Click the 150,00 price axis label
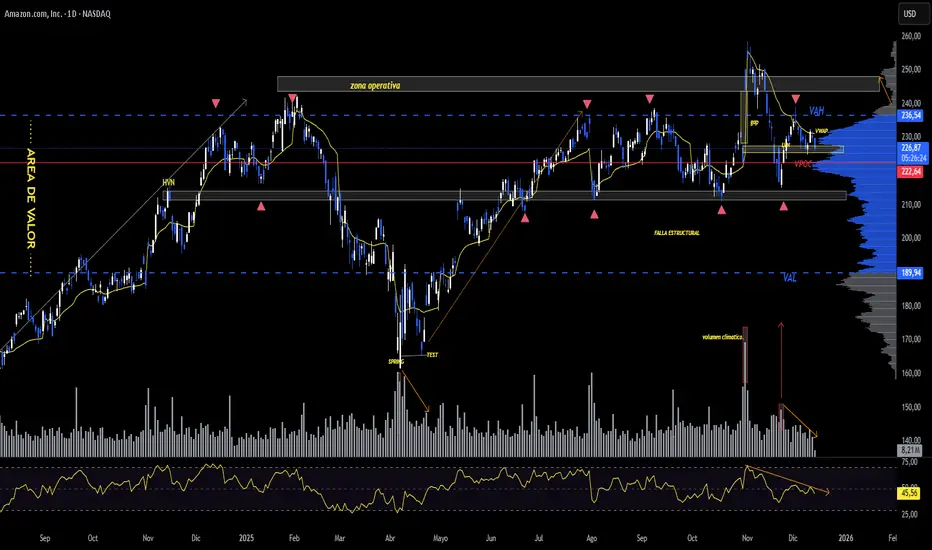 [911, 407]
